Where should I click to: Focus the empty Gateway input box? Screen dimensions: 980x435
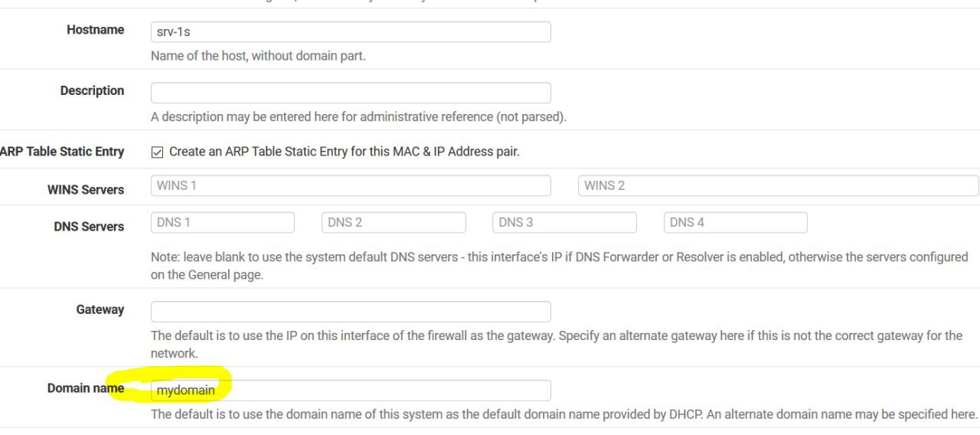pyautogui.click(x=351, y=312)
